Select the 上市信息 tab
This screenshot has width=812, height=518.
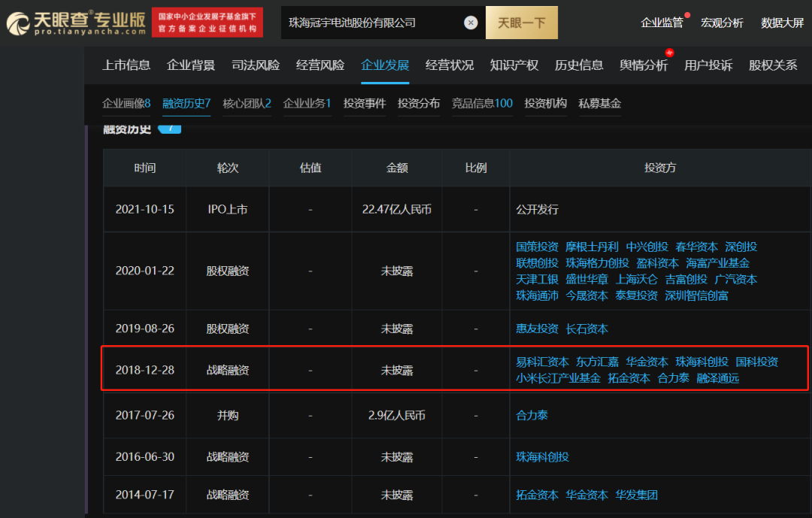[126, 65]
